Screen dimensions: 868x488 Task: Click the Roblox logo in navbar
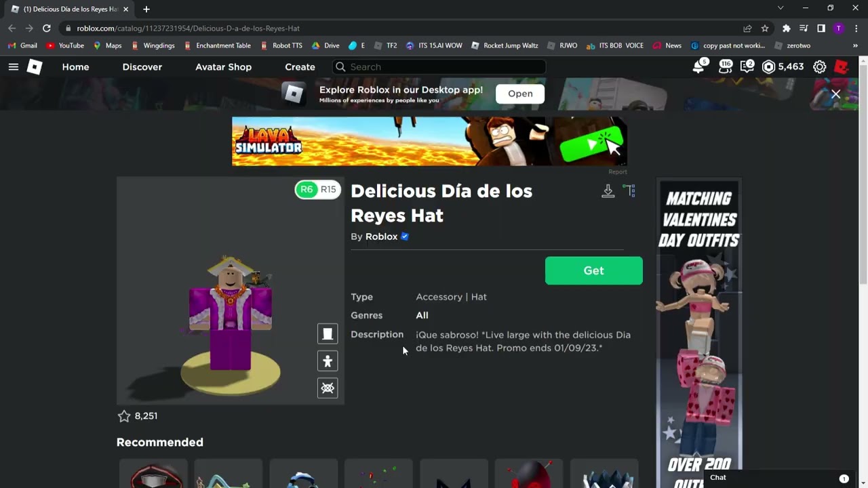click(35, 66)
